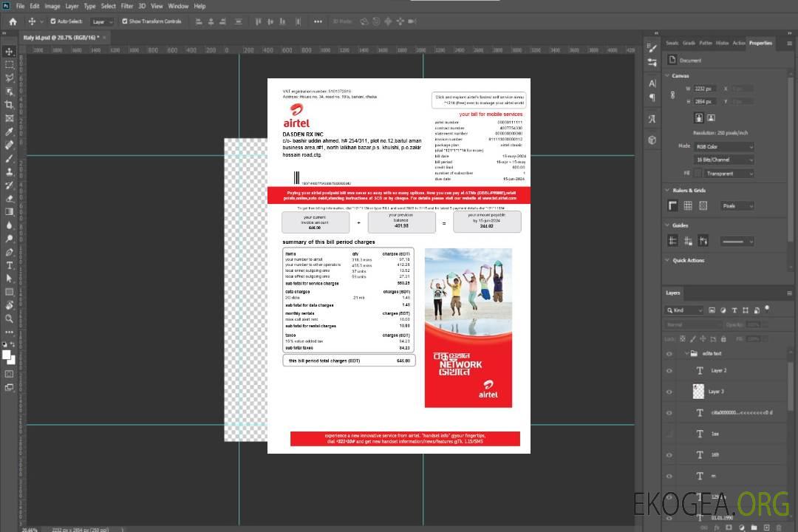This screenshot has height=532, width=798.
Task: Click the canvas width W input field
Action: coord(706,89)
